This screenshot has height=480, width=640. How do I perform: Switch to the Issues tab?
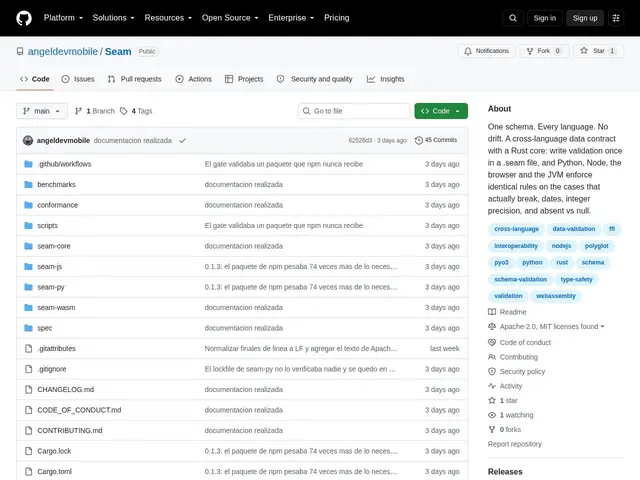pos(78,79)
